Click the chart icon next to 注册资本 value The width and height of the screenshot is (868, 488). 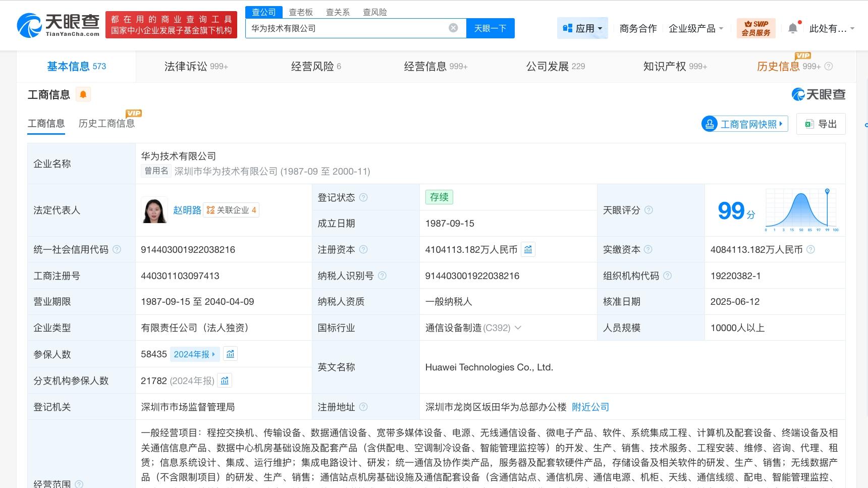pyautogui.click(x=528, y=249)
